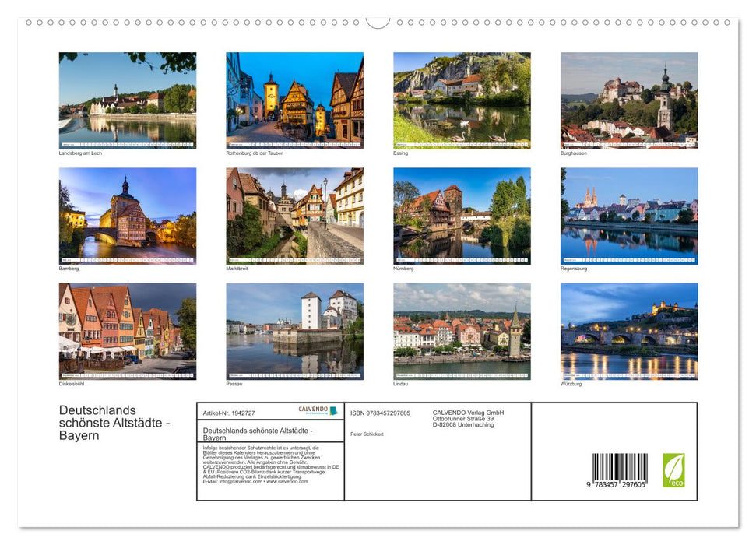Select the Würzburg bridge photo
The height and width of the screenshot is (545, 756).
click(628, 328)
